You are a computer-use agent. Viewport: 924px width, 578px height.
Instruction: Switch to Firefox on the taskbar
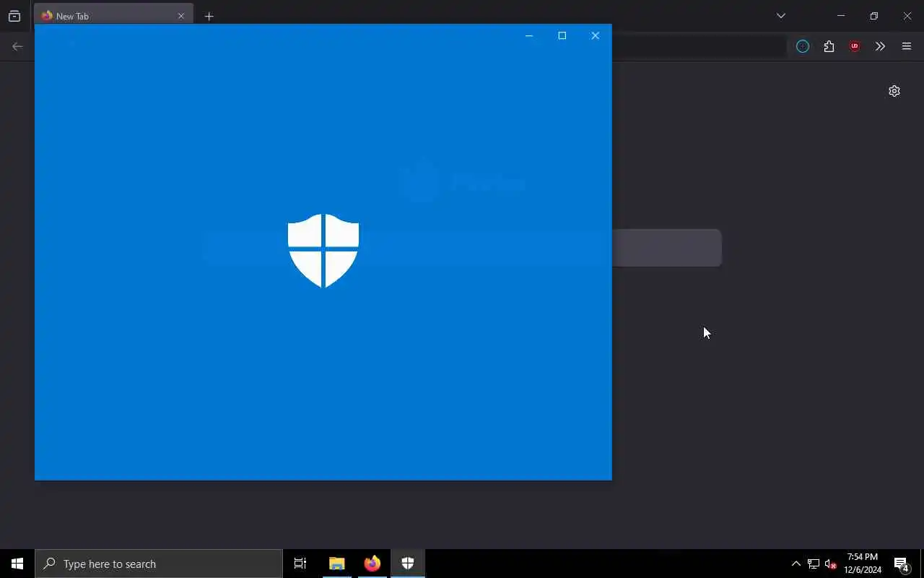click(x=372, y=564)
